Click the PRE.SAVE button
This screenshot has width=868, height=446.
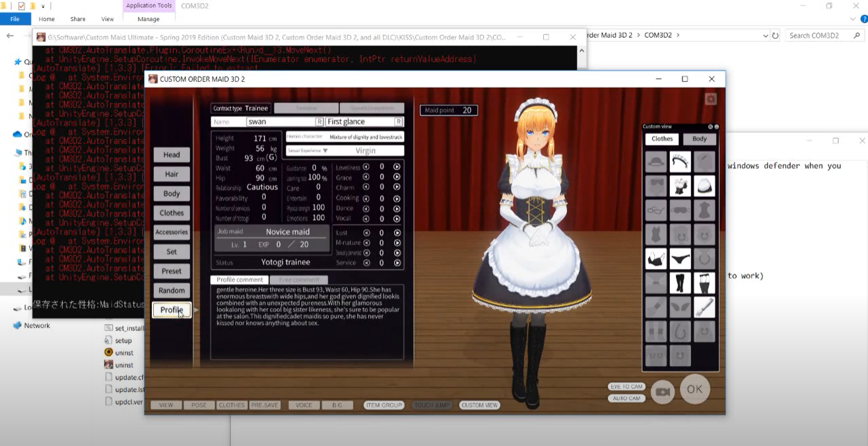265,405
